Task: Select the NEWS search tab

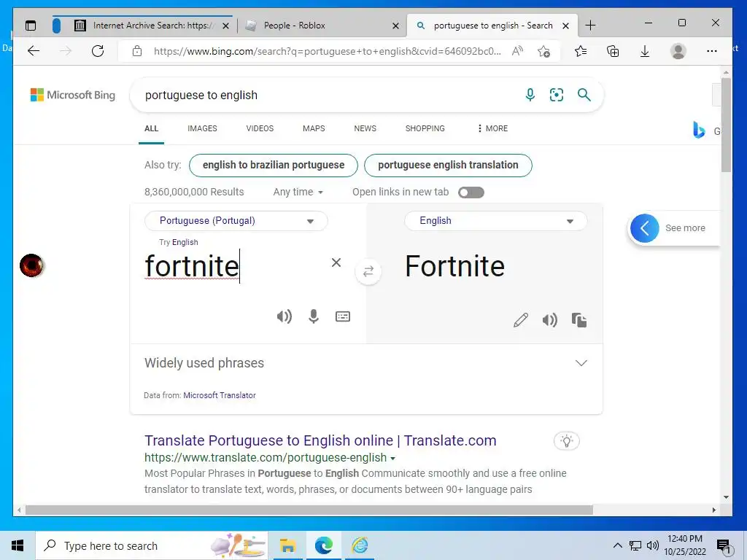Action: pyautogui.click(x=365, y=128)
